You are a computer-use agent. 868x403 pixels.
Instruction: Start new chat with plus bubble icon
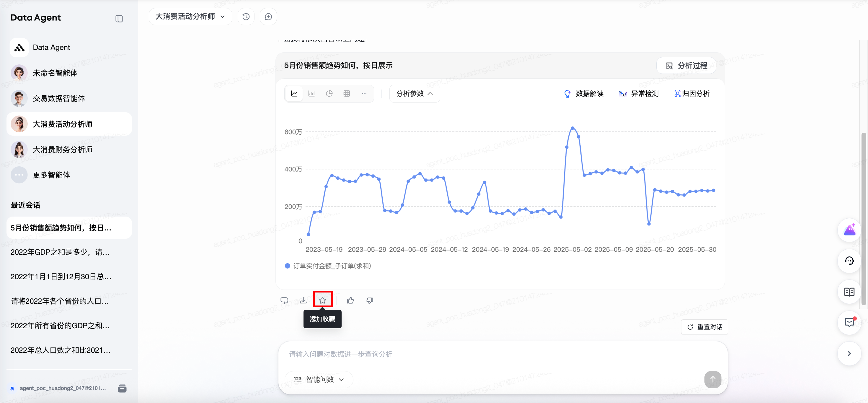268,17
